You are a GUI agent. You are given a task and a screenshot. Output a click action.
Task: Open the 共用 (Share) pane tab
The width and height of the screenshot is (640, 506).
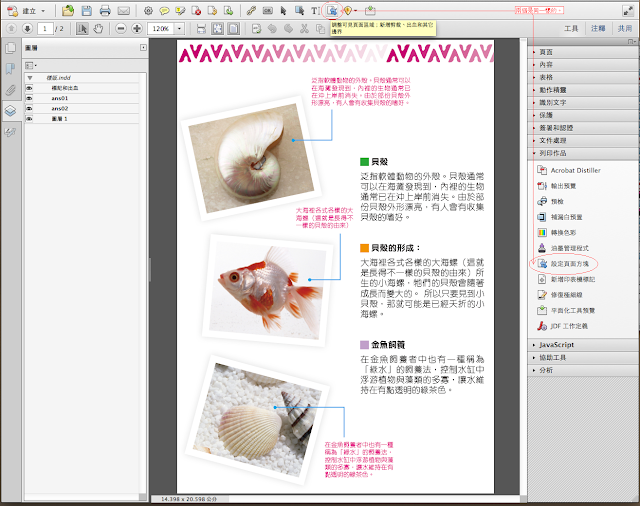(x=624, y=29)
